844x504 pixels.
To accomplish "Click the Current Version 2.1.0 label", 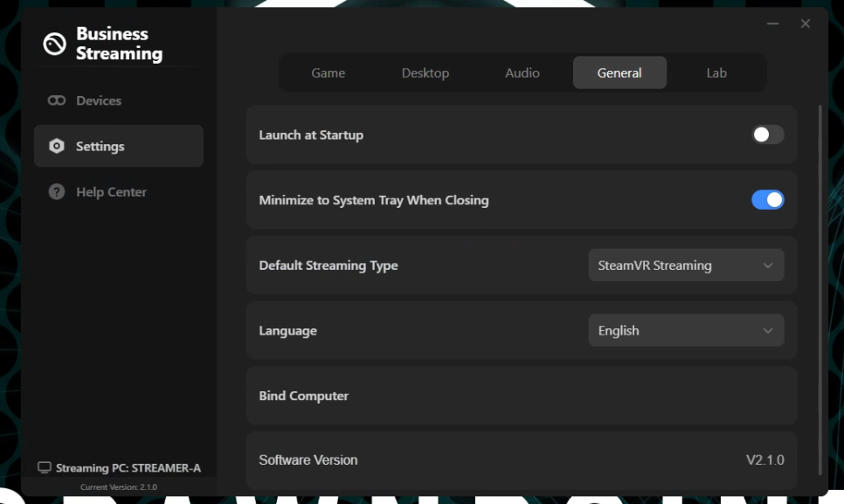I will point(119,487).
